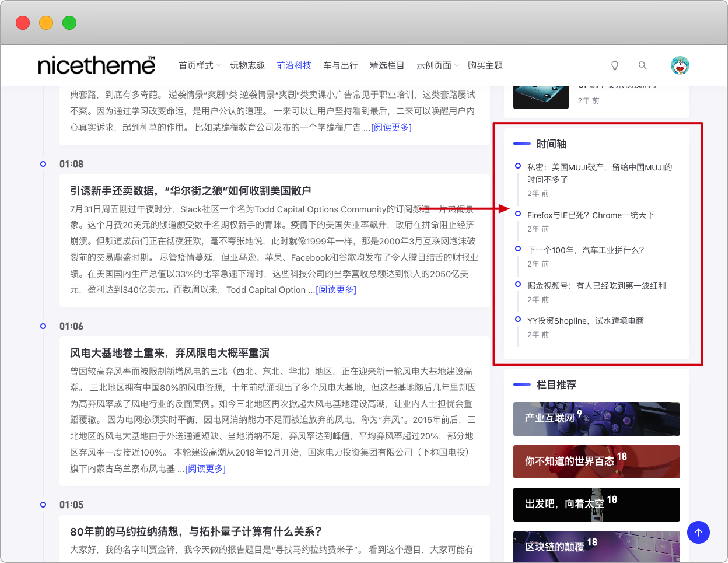Click the blue back-to-top arrow button
728x563 pixels.
tap(698, 532)
